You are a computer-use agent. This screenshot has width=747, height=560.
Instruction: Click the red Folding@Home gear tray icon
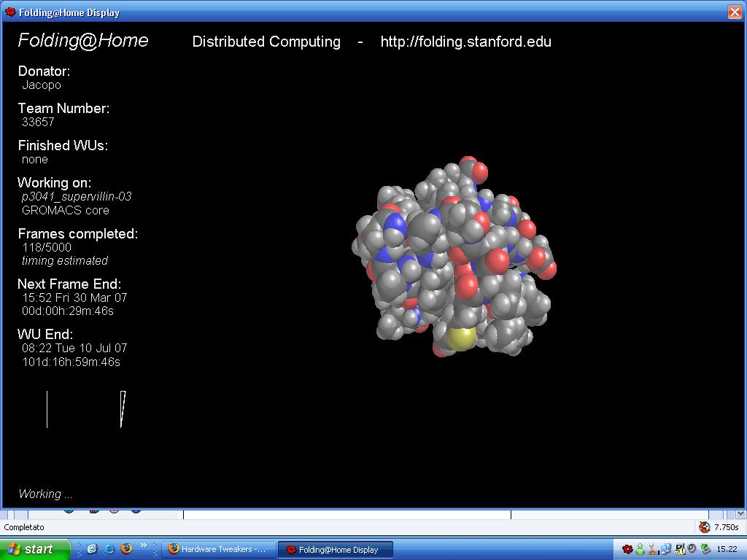pyautogui.click(x=628, y=549)
